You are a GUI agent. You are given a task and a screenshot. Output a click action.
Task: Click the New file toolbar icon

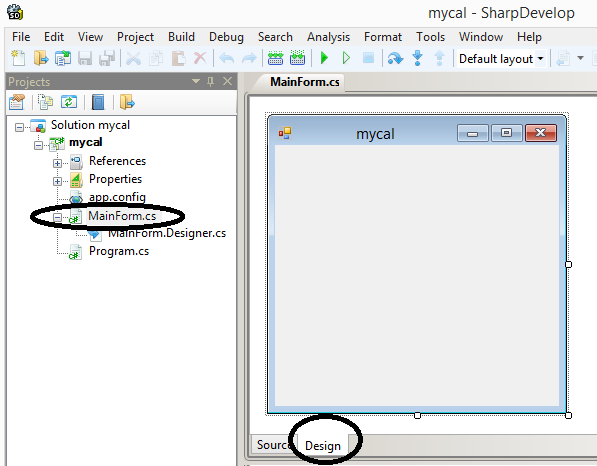[18, 58]
